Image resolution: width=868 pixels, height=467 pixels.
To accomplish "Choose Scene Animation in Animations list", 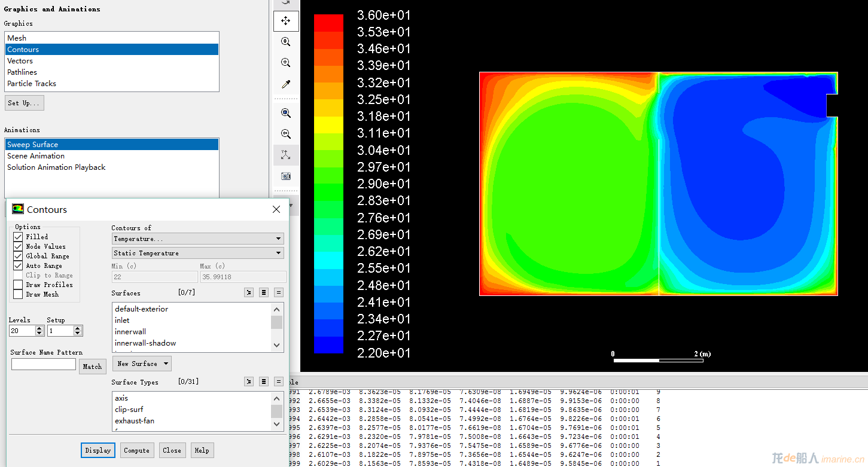I will pos(112,156).
